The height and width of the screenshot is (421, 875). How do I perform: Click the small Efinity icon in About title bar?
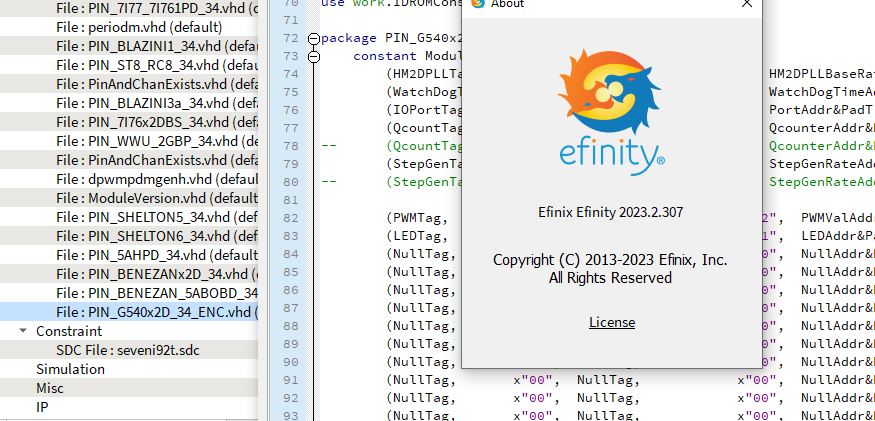tap(479, 4)
